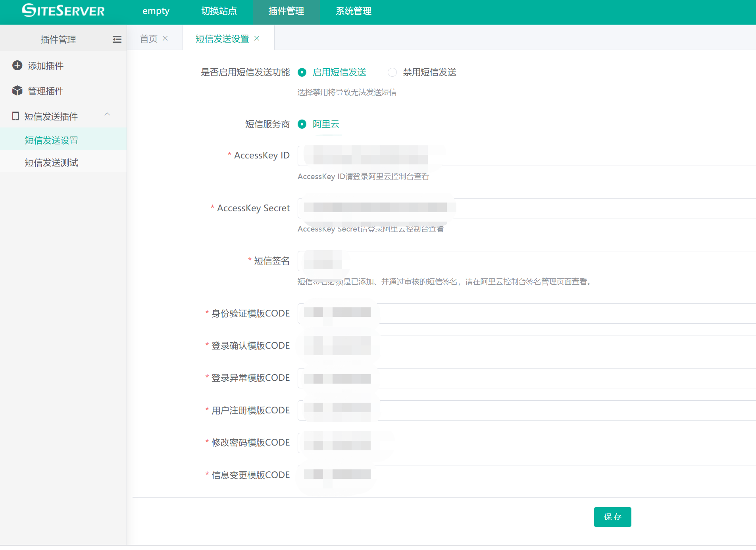The image size is (756, 550).
Task: Click the 保存 button
Action: pyautogui.click(x=612, y=517)
